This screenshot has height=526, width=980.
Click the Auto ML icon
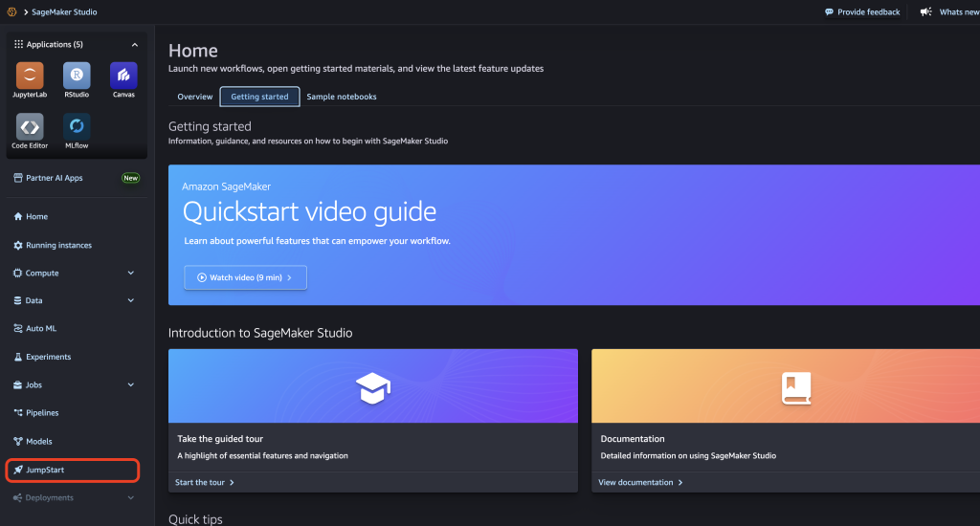(18, 329)
